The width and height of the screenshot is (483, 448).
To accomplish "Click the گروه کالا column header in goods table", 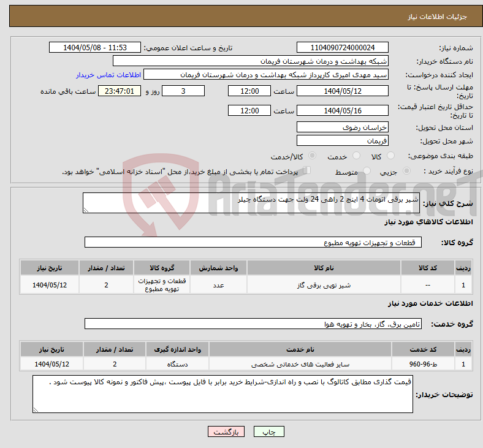I will click(x=162, y=268).
